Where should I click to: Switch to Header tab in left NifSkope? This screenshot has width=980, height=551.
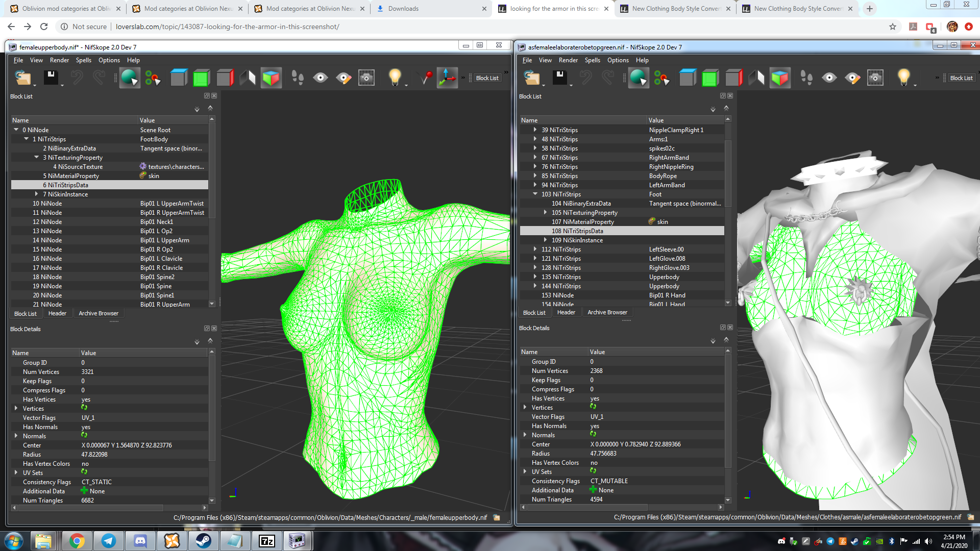(x=57, y=313)
